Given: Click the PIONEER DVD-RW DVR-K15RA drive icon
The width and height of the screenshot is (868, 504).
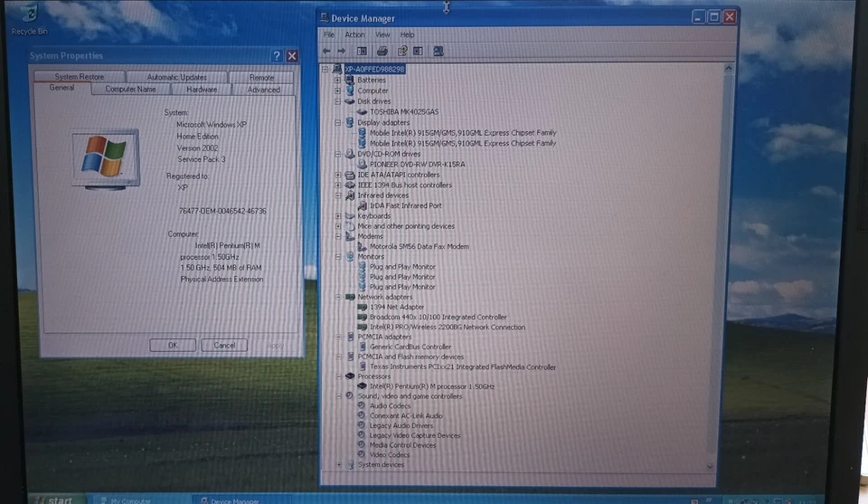Looking at the screenshot, I should pos(362,165).
